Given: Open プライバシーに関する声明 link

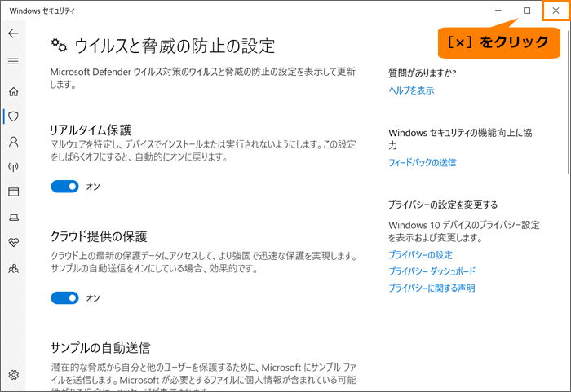Looking at the screenshot, I should [432, 288].
